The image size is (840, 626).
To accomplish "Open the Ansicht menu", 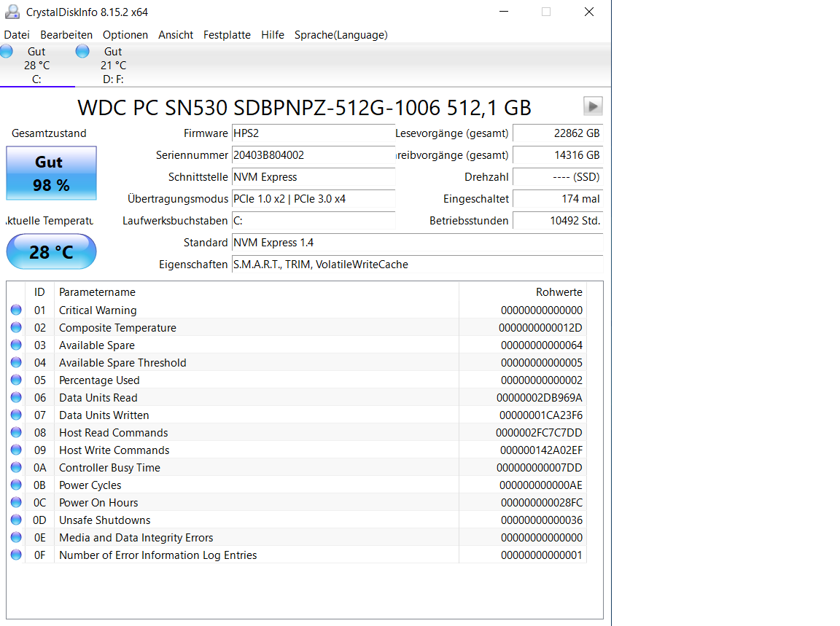I will click(176, 35).
